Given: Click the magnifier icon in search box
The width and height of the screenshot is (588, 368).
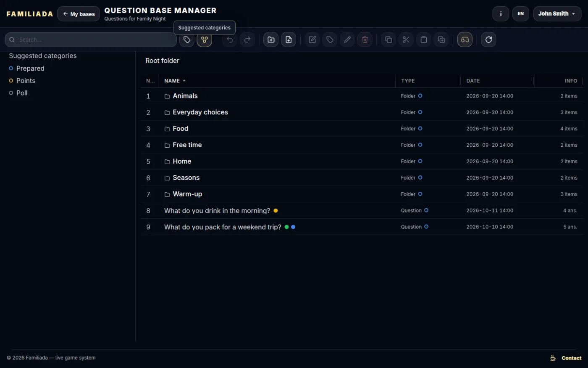Looking at the screenshot, I should [12, 40].
